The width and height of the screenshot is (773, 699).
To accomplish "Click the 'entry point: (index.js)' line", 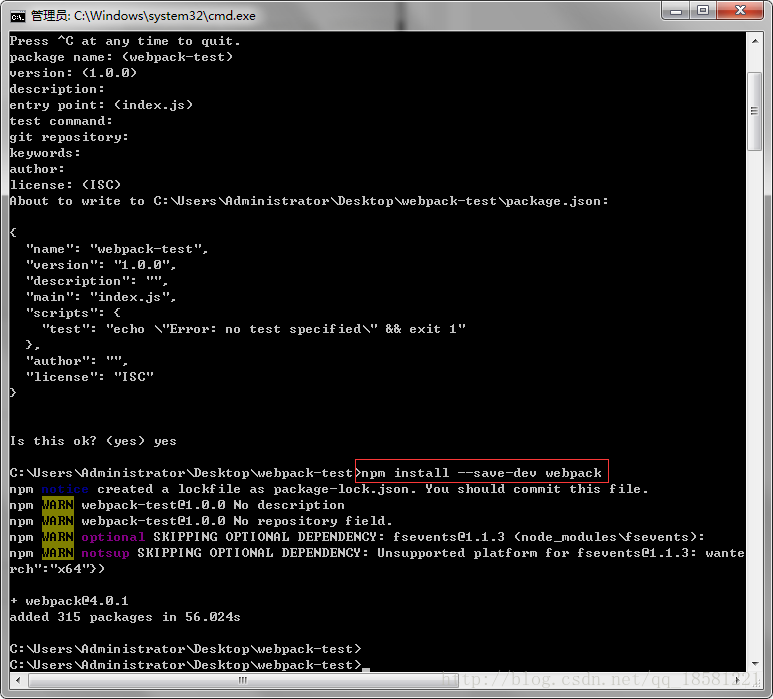I will (x=101, y=105).
